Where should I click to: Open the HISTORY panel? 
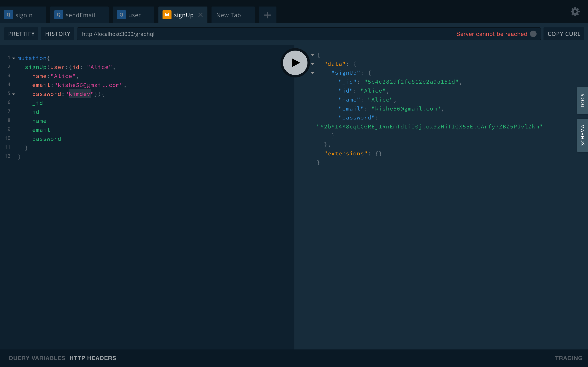[x=58, y=34]
